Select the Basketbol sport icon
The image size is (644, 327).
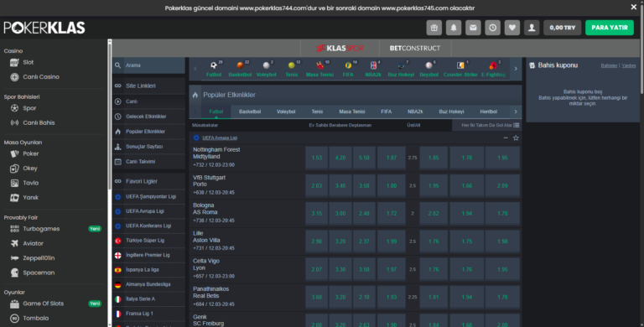tap(240, 69)
